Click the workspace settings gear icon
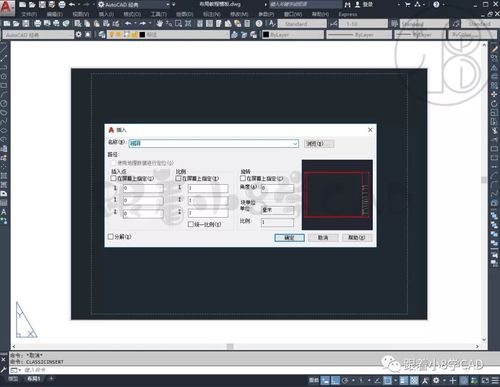Viewport: 500px width, 387px height. (x=79, y=34)
